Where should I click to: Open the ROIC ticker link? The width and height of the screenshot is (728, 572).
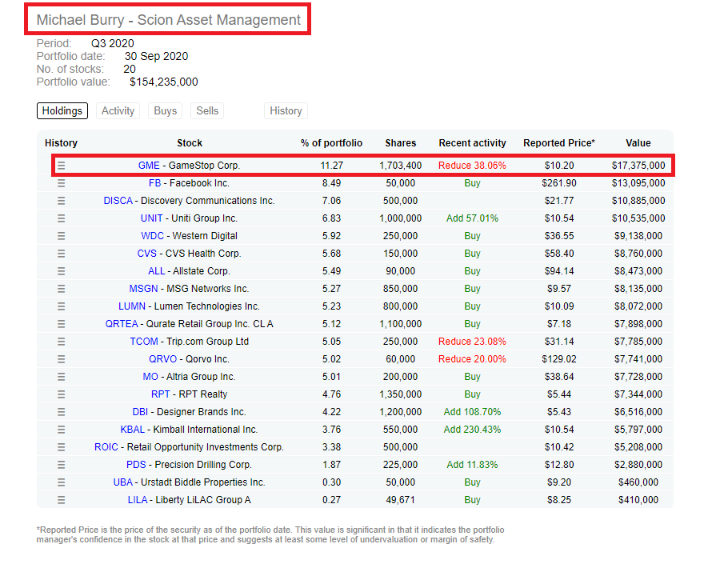(x=106, y=447)
